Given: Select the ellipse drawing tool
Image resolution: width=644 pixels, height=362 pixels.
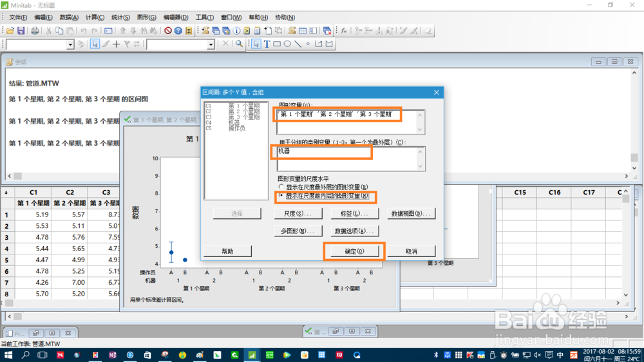Looking at the screenshot, I should [287, 44].
